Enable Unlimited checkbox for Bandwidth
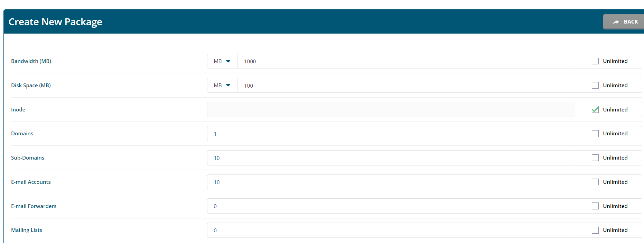The image size is (644, 243). pos(595,61)
